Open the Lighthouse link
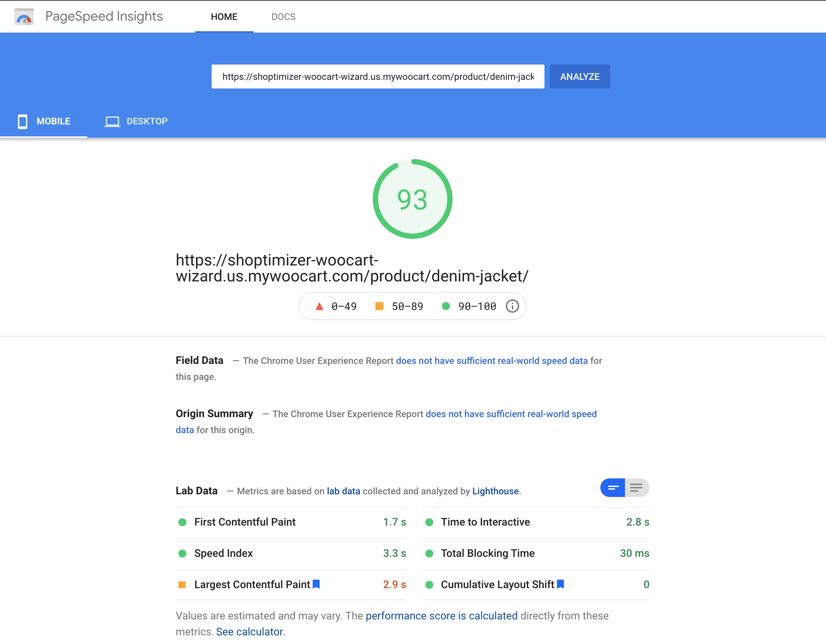The image size is (826, 644). pos(496,491)
